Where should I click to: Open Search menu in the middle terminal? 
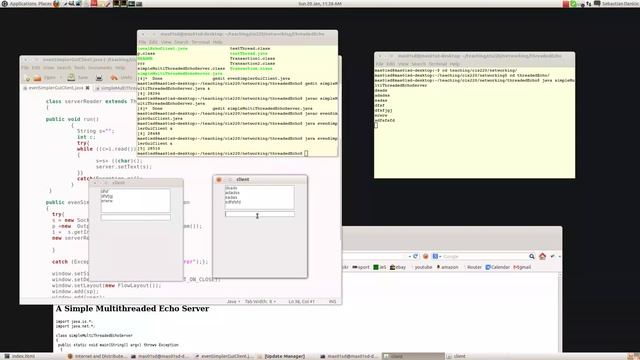pyautogui.click(x=181, y=42)
